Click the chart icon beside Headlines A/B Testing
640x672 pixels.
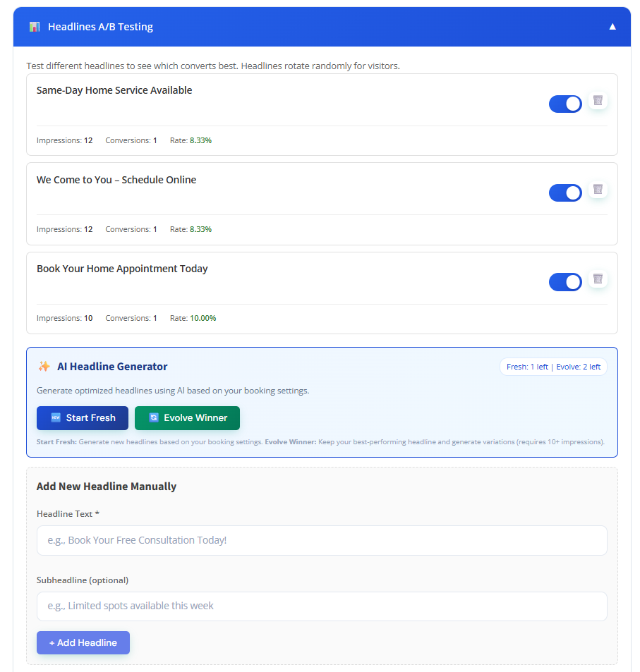click(x=35, y=27)
